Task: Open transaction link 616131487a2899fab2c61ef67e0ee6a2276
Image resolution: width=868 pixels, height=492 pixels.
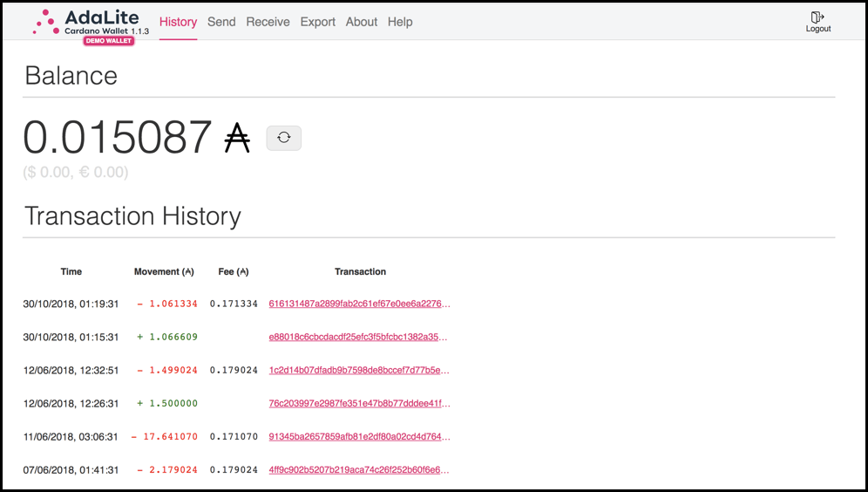Action: (359, 304)
